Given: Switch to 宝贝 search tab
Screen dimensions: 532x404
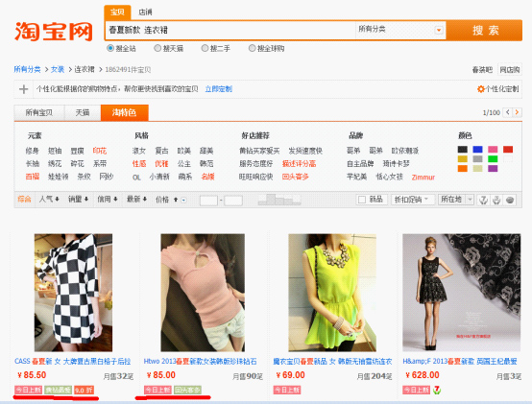Looking at the screenshot, I should point(117,12).
